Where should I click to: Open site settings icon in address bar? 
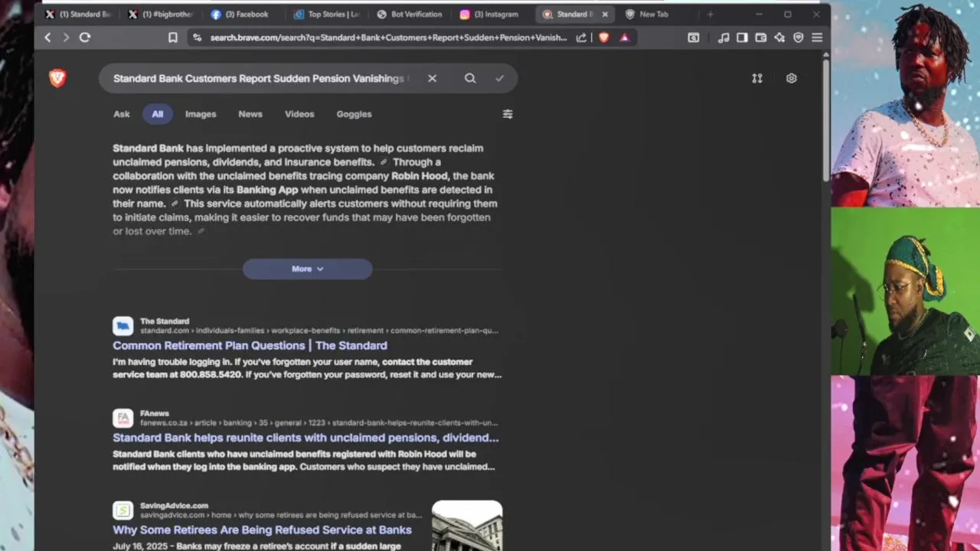tap(198, 37)
